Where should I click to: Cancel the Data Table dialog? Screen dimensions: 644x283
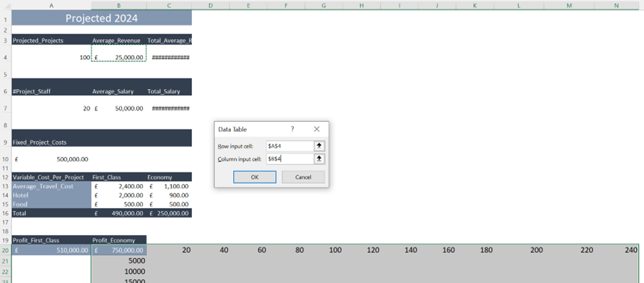[303, 177]
